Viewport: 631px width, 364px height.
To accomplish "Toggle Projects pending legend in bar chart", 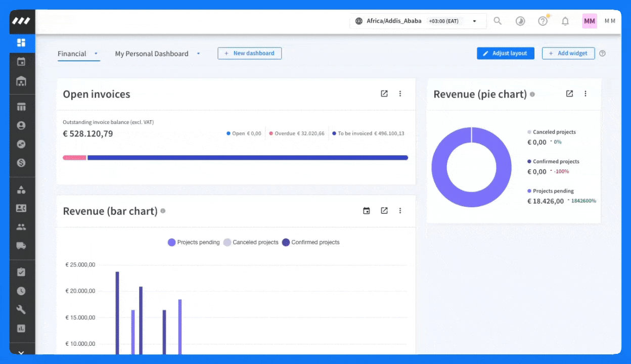I will [x=194, y=243].
